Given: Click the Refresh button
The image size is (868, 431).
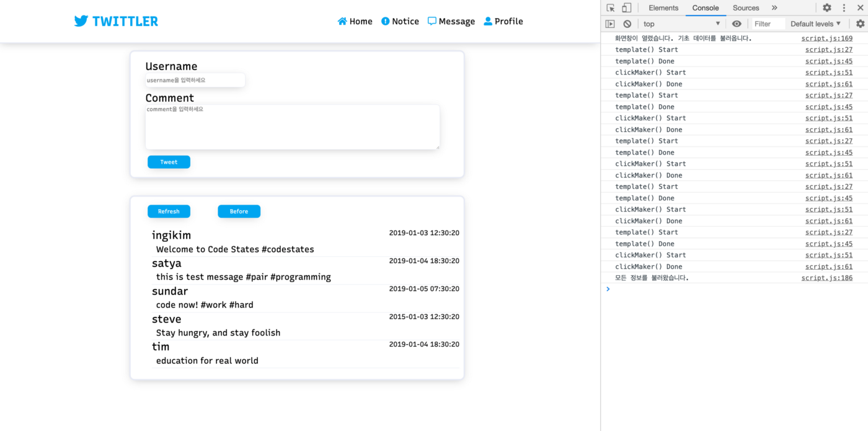Looking at the screenshot, I should pyautogui.click(x=169, y=211).
